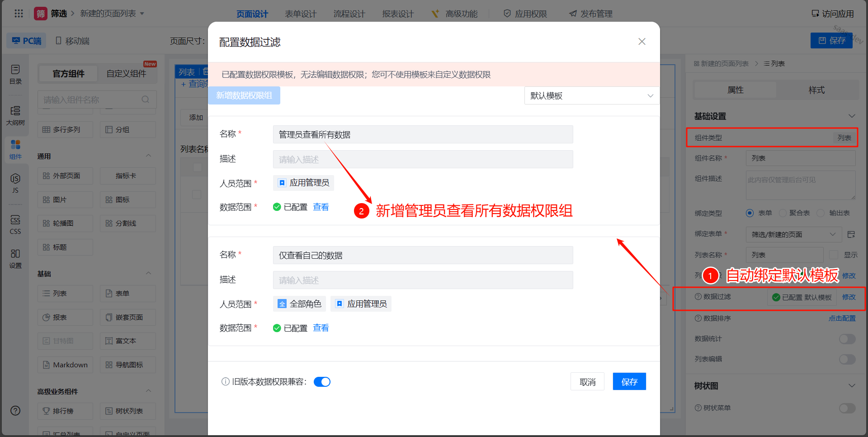This screenshot has height=437, width=868.
Task: Open the JS editor sidebar icon
Action: click(15, 183)
